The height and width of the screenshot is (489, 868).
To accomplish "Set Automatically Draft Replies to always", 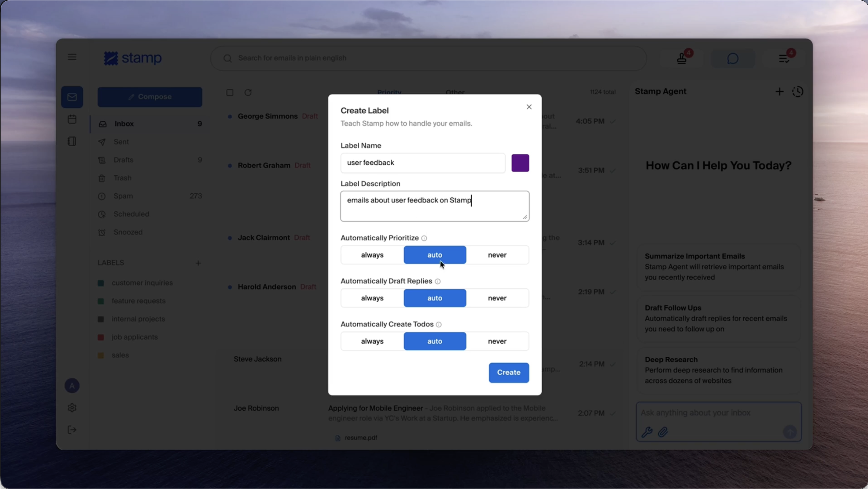I will click(x=372, y=298).
